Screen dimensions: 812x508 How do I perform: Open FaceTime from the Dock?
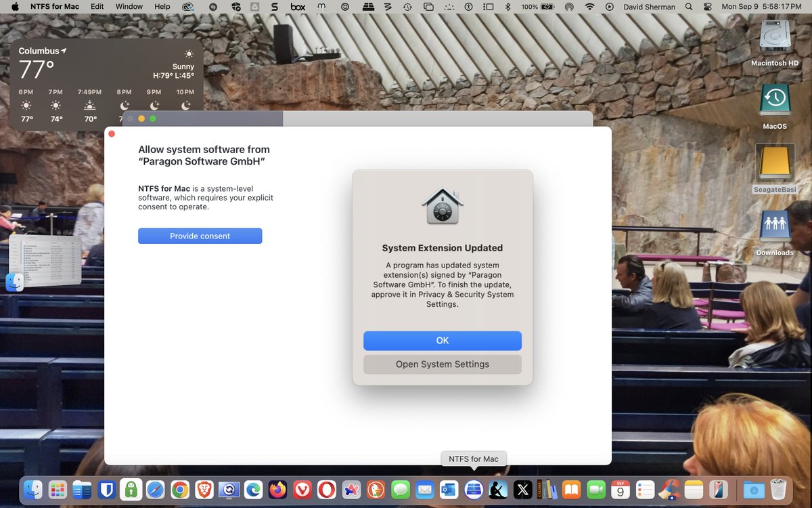pyautogui.click(x=595, y=489)
